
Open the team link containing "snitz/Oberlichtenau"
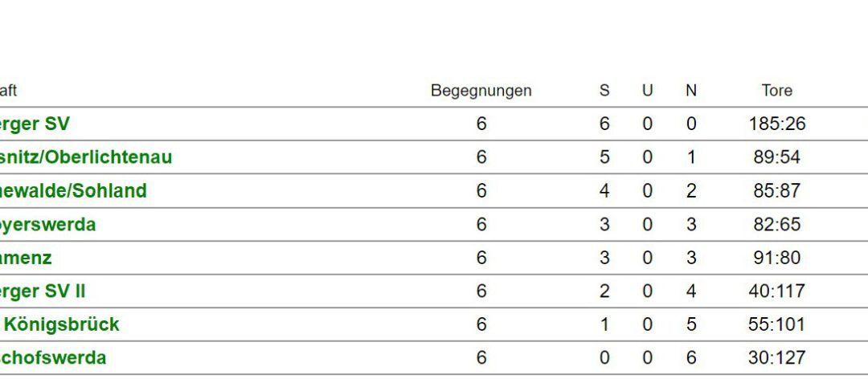pyautogui.click(x=86, y=157)
